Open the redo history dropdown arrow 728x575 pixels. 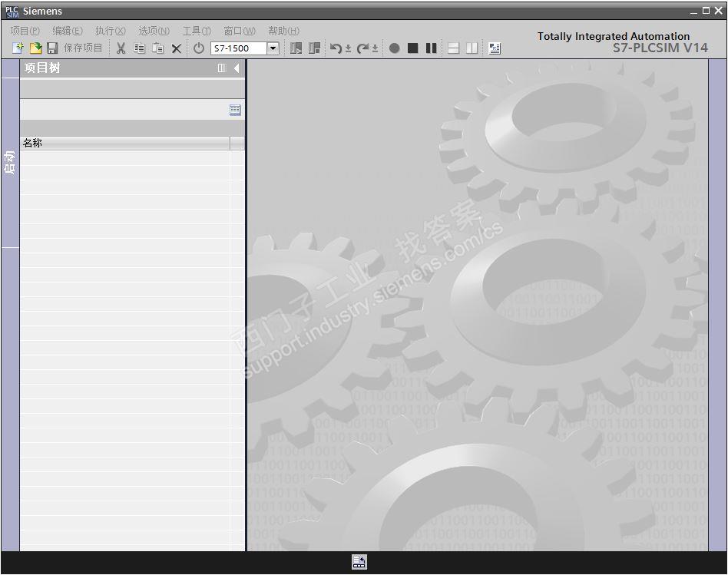[376, 48]
